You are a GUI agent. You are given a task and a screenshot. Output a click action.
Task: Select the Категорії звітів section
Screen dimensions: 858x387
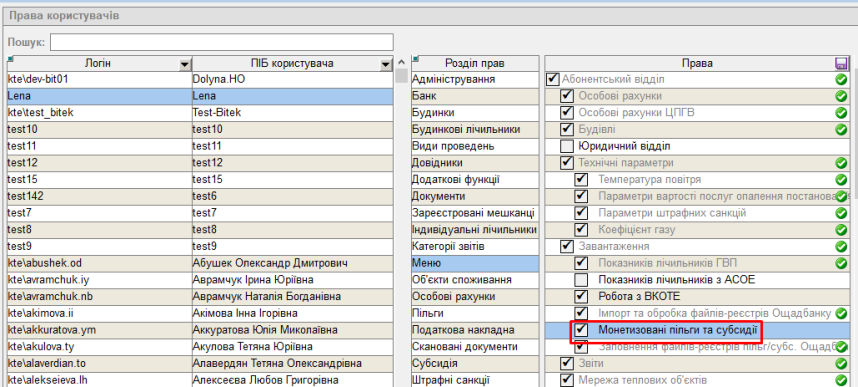tap(475, 246)
